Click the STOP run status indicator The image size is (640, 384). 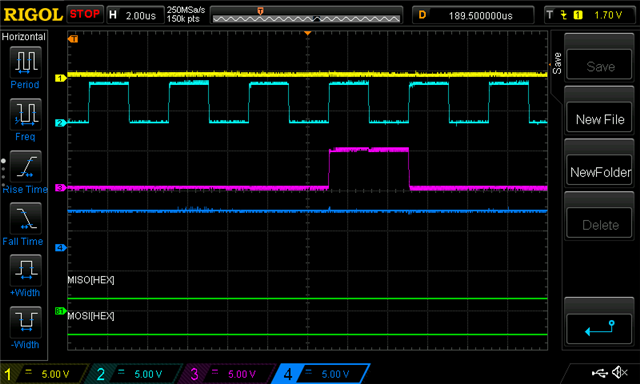coord(85,14)
